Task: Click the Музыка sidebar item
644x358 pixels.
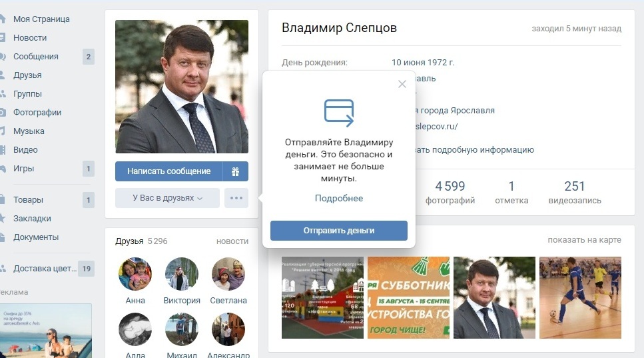Action: pos(29,131)
